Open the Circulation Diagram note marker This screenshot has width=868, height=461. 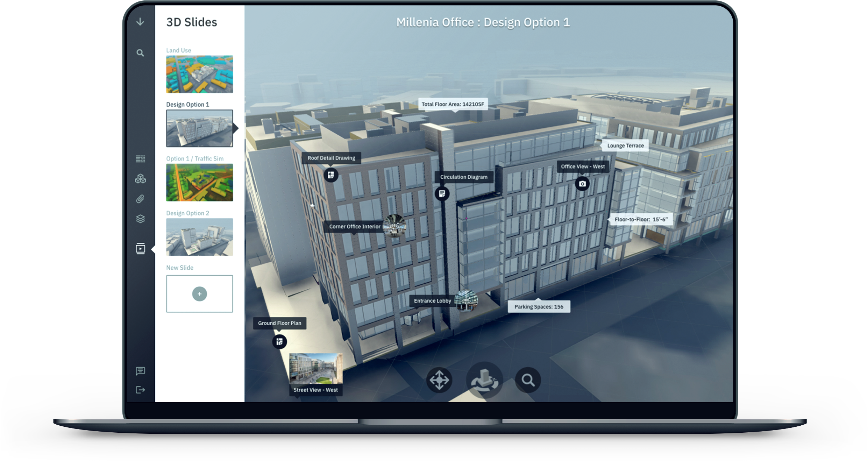coord(442,193)
